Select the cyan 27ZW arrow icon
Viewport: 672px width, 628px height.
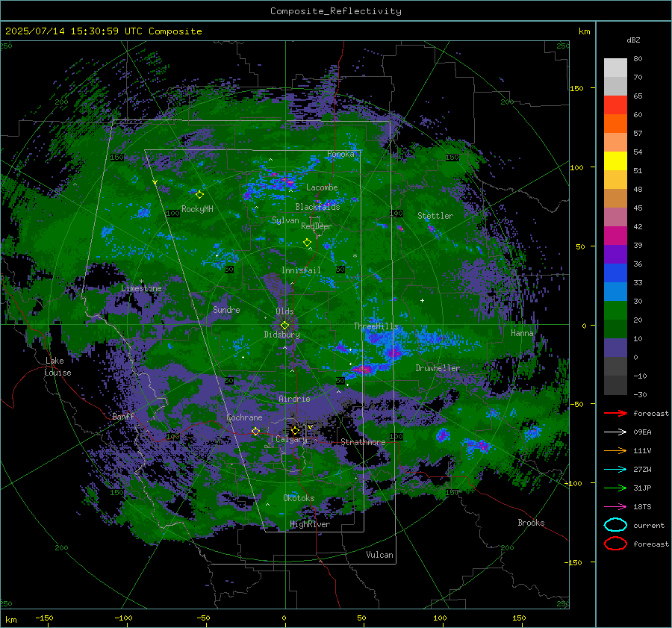tap(615, 470)
